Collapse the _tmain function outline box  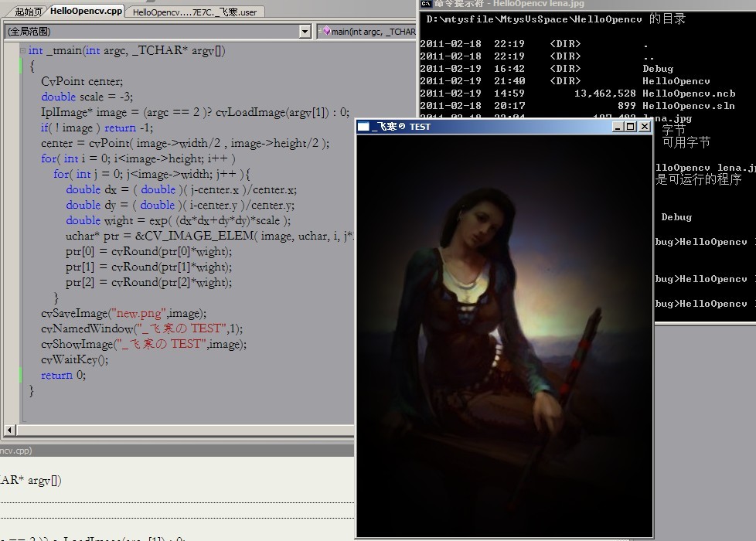(x=22, y=51)
